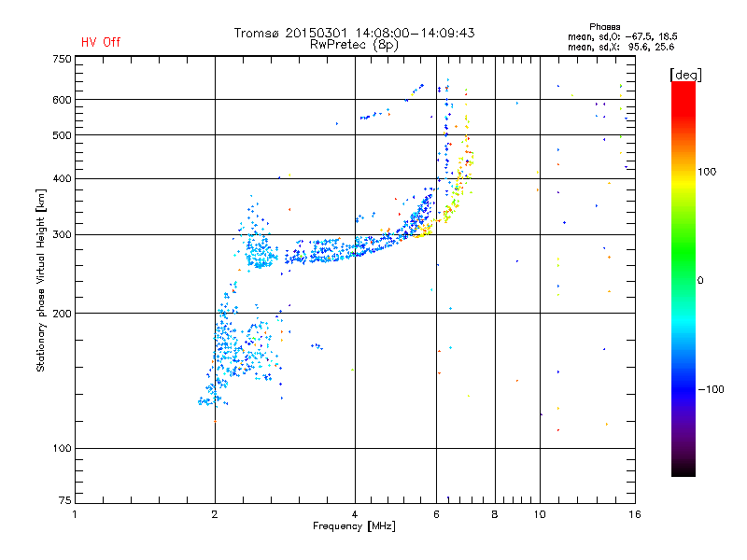
Task: Click the Stationary phase Virtual Height axis label
Action: (41, 281)
